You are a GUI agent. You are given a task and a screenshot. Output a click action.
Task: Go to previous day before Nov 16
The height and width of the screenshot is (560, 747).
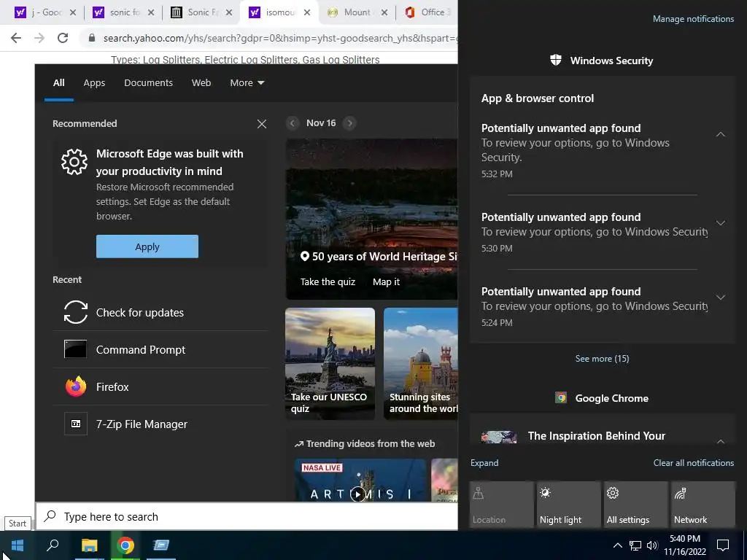[x=293, y=123]
